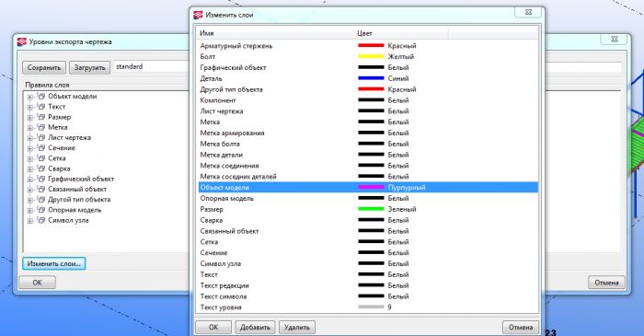The height and width of the screenshot is (336, 644).
Task: Cancel the Изменить слои dialog with Отмена
Action: (x=521, y=328)
